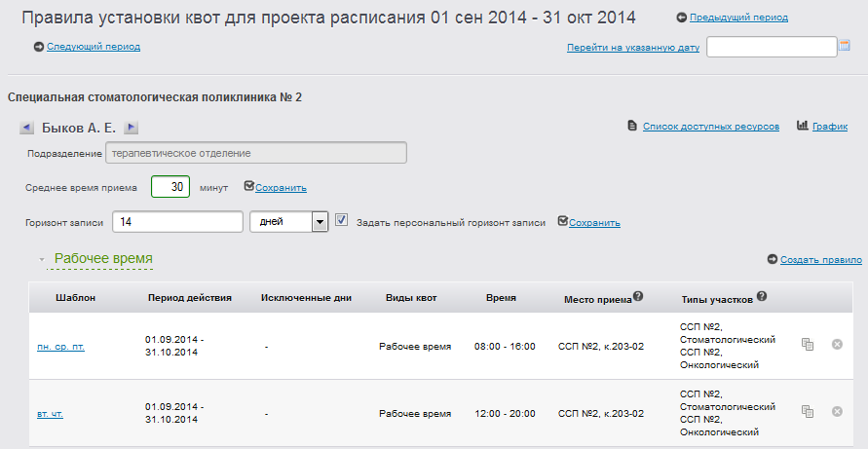Toggle personal booking horizon checkbox
Viewport: 868px width, 449px height.
click(x=342, y=220)
